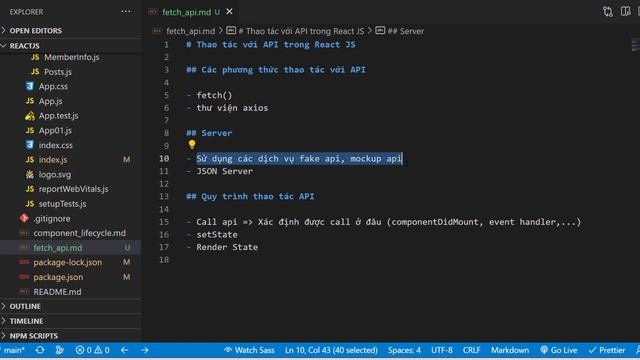Change encoding via UTF-8 status item
Image resolution: width=640 pixels, height=360 pixels.
(442, 350)
